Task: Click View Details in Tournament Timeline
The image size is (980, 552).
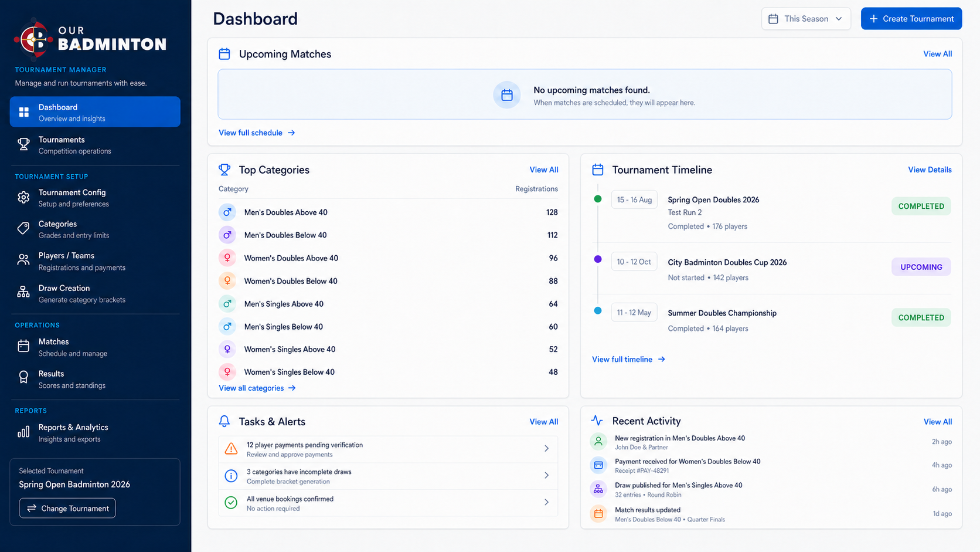Action: pos(930,170)
